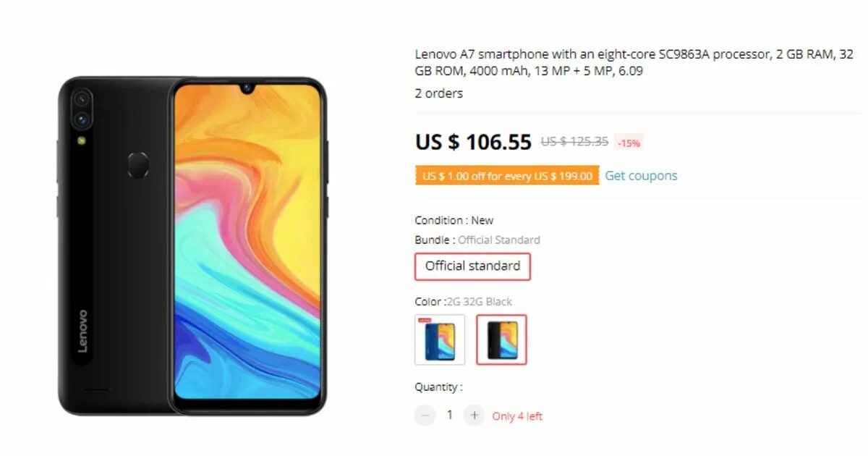
Task: Click the US $ 106.55 current price
Action: (x=473, y=142)
